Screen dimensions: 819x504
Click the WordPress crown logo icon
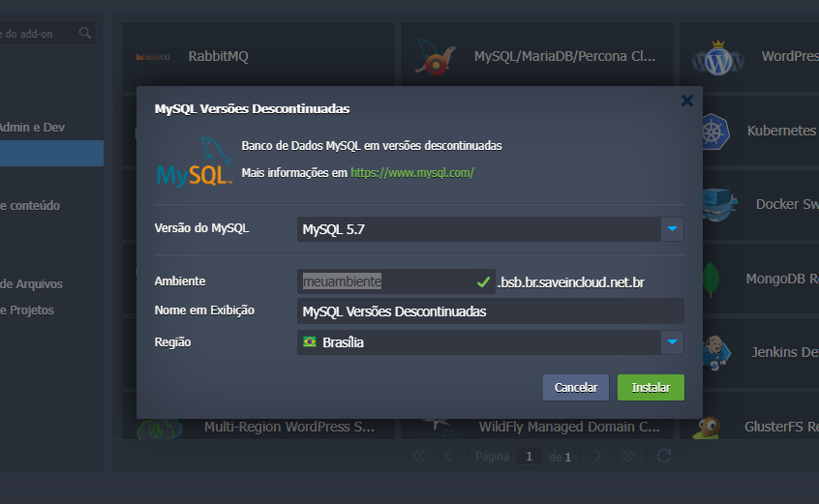(x=717, y=59)
